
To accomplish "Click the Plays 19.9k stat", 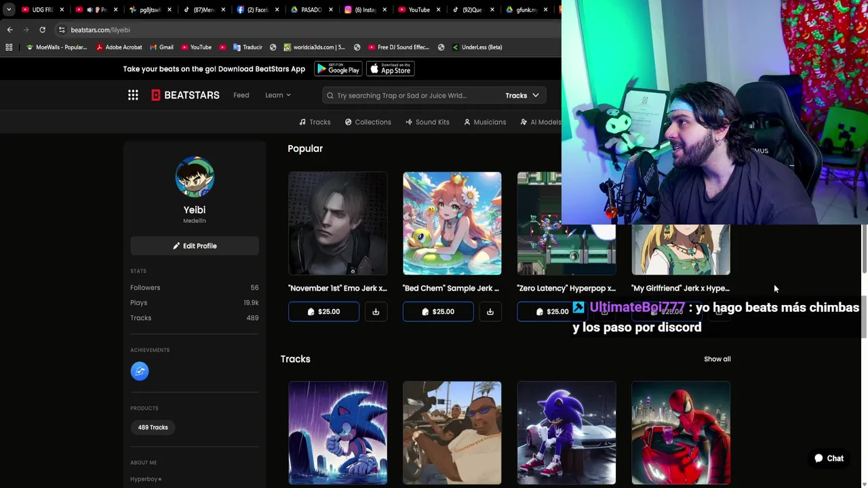I will [195, 303].
